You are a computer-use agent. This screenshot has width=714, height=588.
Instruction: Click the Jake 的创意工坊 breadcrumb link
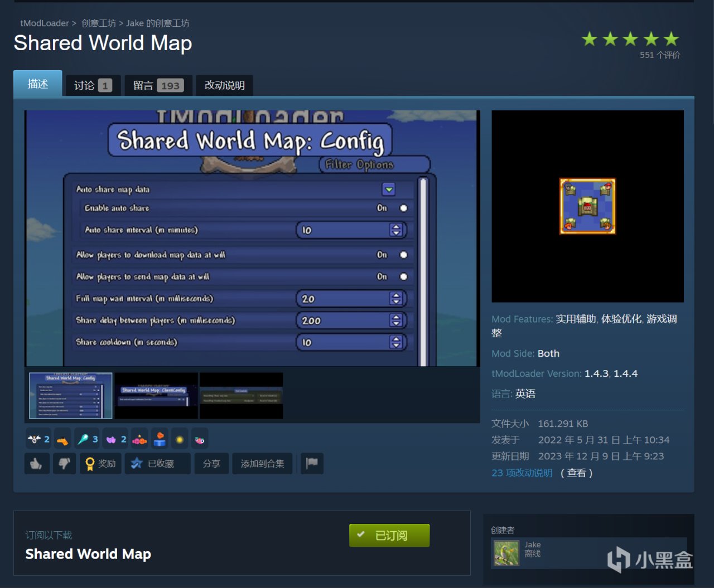pos(158,23)
